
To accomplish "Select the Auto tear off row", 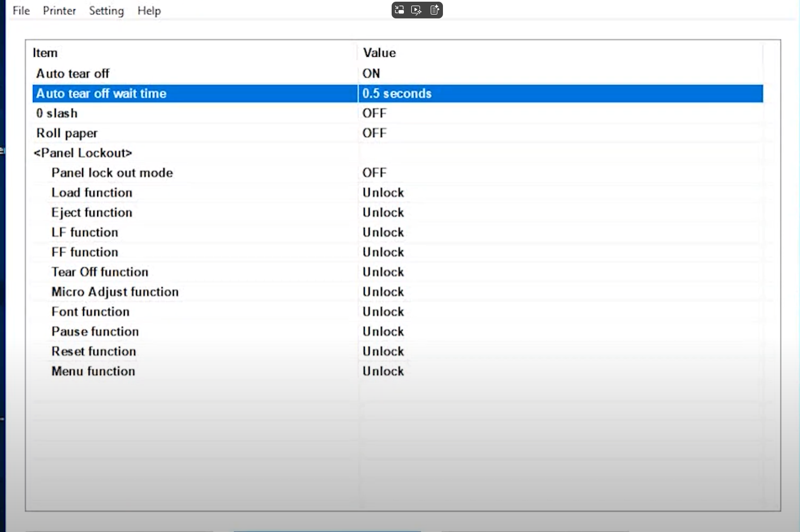I will click(73, 74).
